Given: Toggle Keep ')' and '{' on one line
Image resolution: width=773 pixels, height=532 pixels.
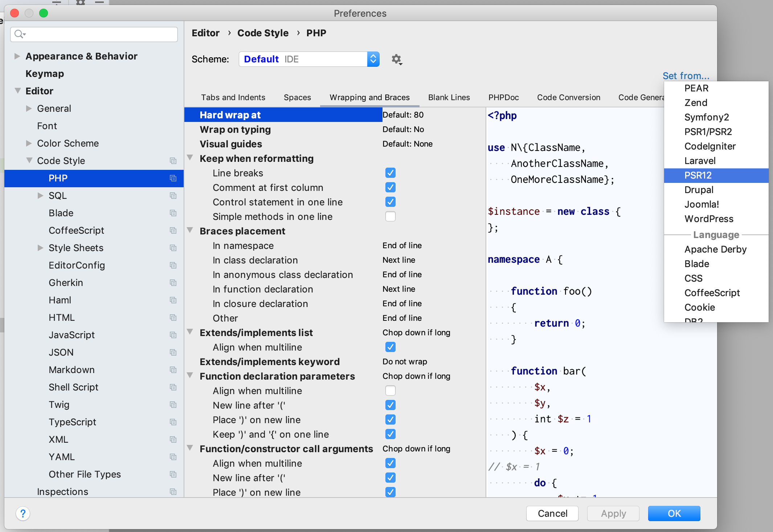Looking at the screenshot, I should pos(390,434).
